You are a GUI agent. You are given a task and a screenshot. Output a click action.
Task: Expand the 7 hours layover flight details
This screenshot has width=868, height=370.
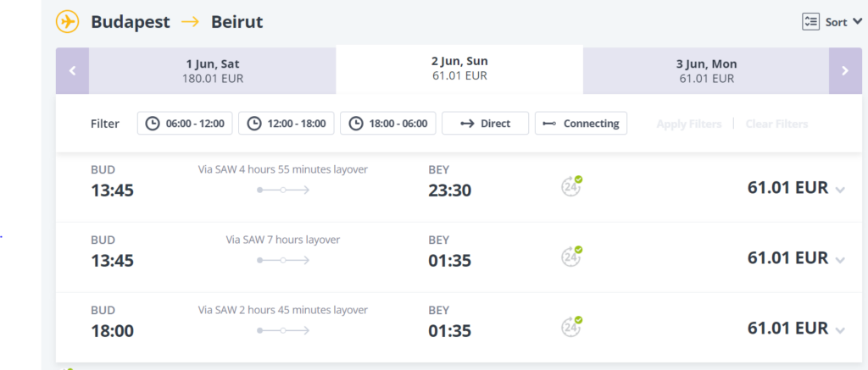(840, 260)
